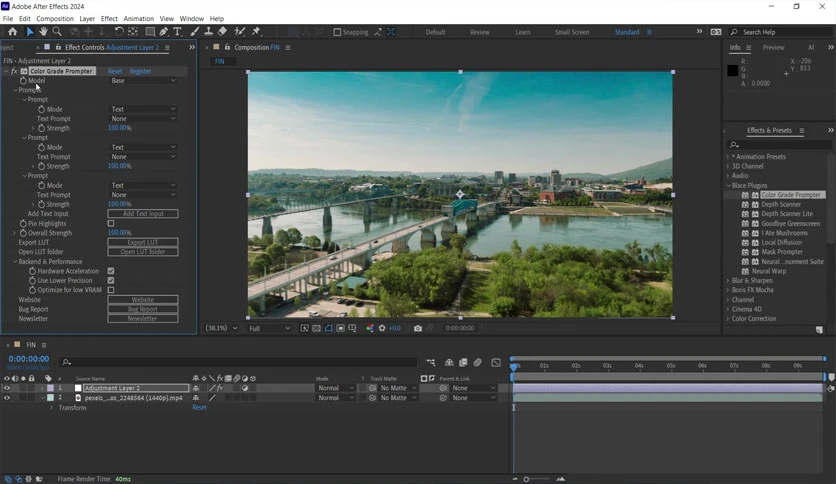This screenshot has width=836, height=484.
Task: Select the Puppet Pin tool
Action: pos(256,32)
